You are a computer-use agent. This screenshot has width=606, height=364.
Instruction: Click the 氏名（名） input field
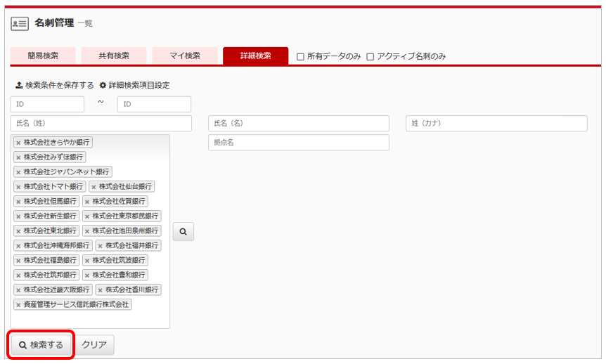(x=299, y=123)
